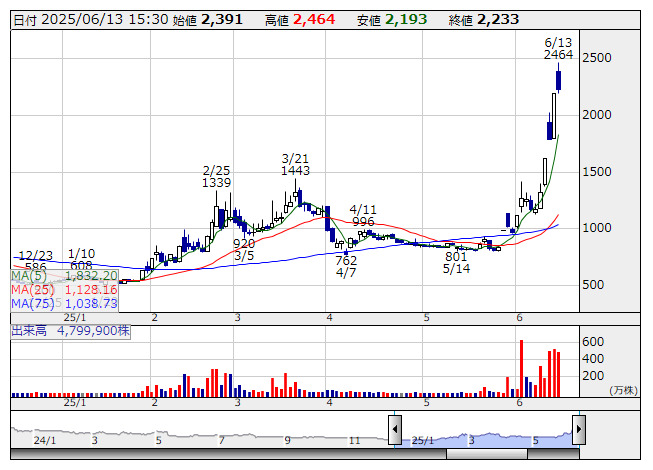Click the 11 month label in overview timeline
The width and height of the screenshot is (653, 470).
pyautogui.click(x=354, y=440)
